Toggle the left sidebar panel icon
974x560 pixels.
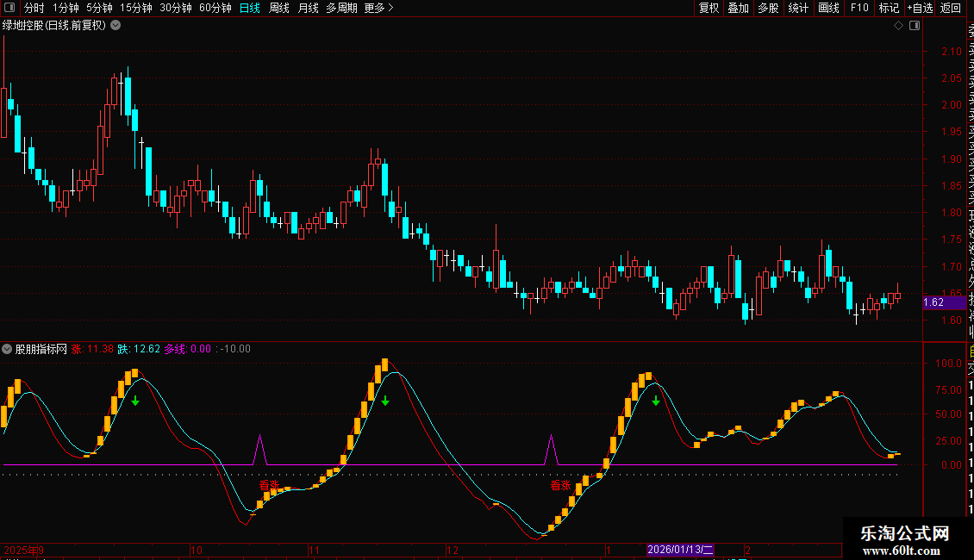click(x=9, y=8)
